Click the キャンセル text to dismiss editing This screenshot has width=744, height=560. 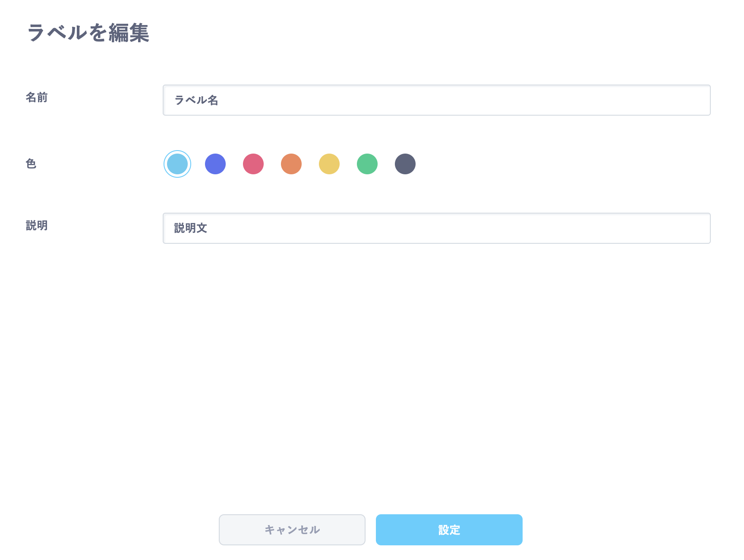pos(292,530)
